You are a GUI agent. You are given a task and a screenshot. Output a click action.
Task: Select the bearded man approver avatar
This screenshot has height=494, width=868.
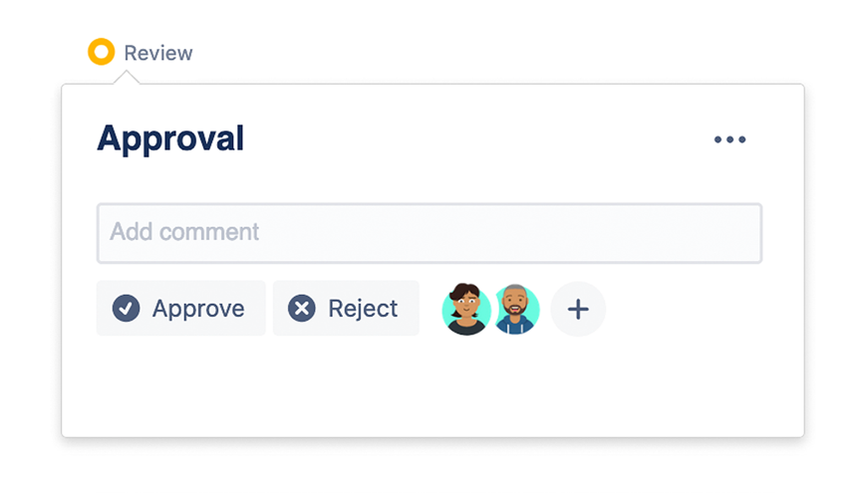pos(516,309)
